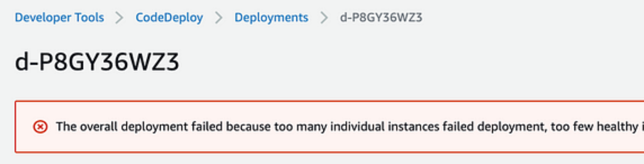Image resolution: width=644 pixels, height=164 pixels.
Task: Click chevron separator after Deployments
Action: click(324, 18)
